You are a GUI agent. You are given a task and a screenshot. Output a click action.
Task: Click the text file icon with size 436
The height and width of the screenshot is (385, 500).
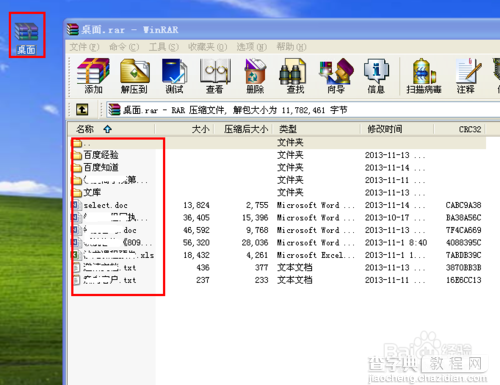pyautogui.click(x=76, y=267)
